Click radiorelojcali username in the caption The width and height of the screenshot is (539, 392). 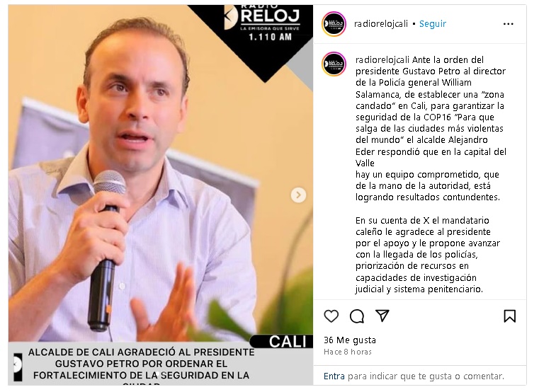pos(382,59)
